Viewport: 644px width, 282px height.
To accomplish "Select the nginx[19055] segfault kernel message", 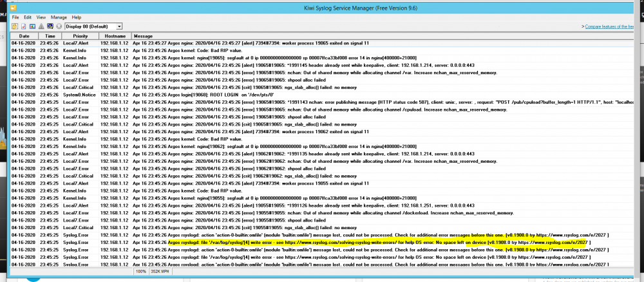I will (275, 198).
